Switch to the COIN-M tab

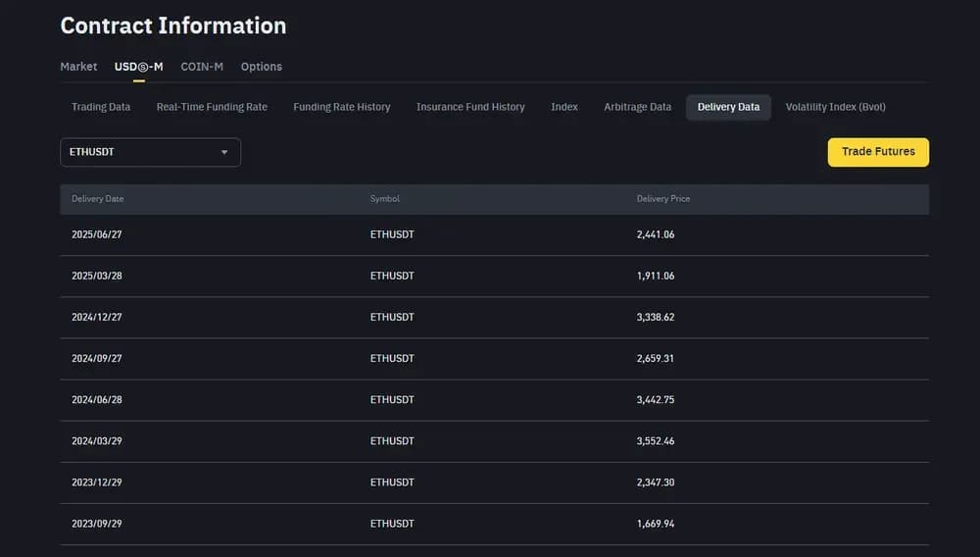click(202, 67)
